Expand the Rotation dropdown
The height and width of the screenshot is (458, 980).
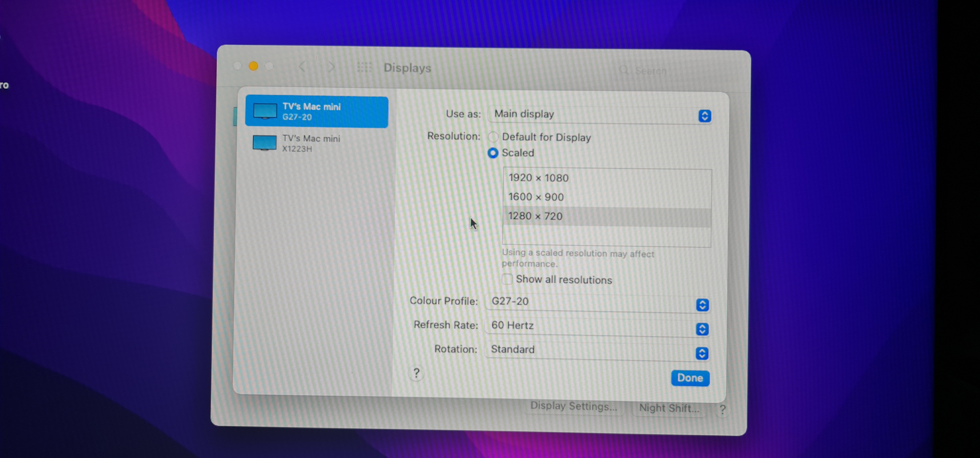(x=702, y=353)
